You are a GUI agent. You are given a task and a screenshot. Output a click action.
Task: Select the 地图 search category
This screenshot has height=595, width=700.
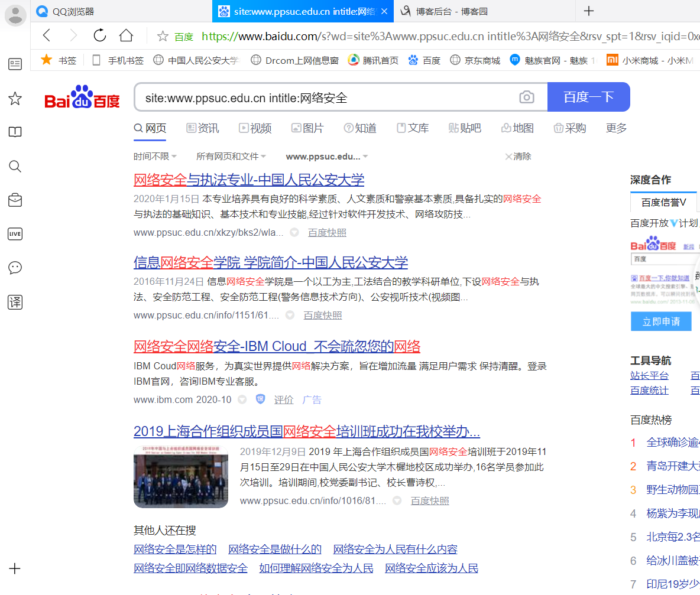point(518,128)
